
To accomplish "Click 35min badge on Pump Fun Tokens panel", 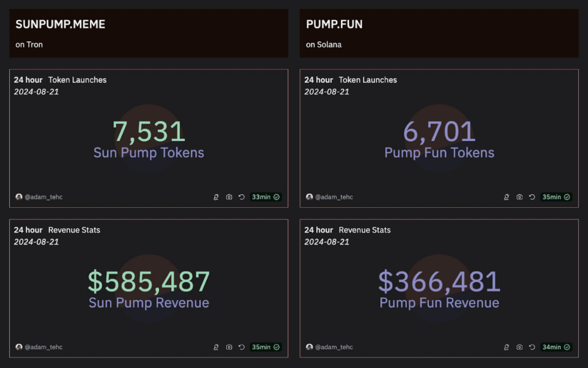I will click(556, 197).
